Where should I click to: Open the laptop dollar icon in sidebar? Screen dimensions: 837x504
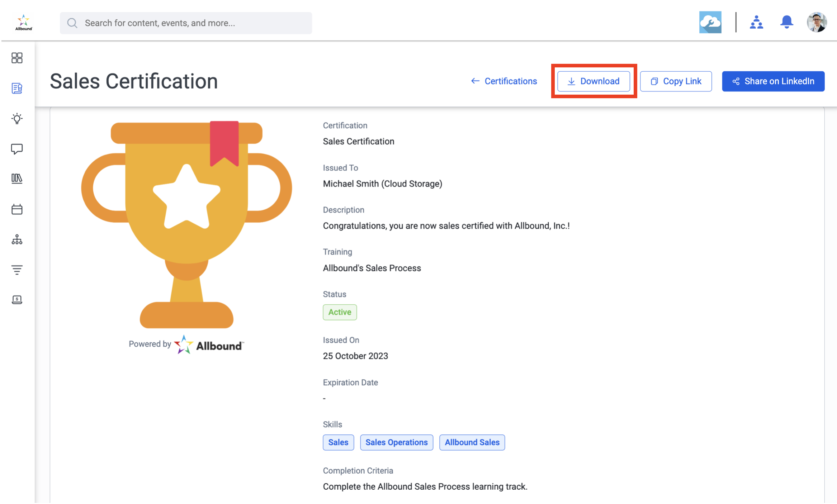pos(17,300)
